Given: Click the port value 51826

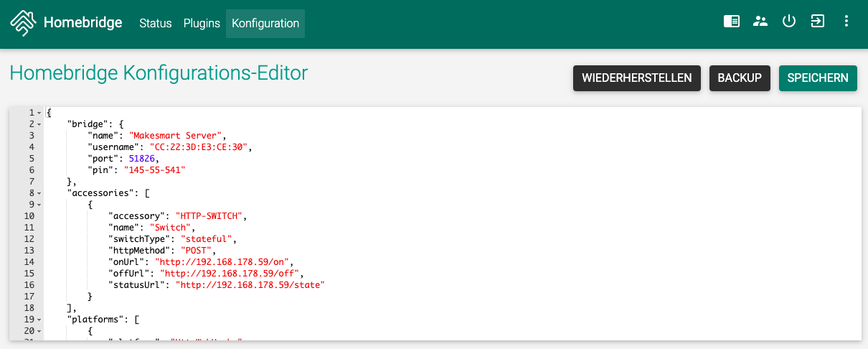Looking at the screenshot, I should tap(141, 158).
